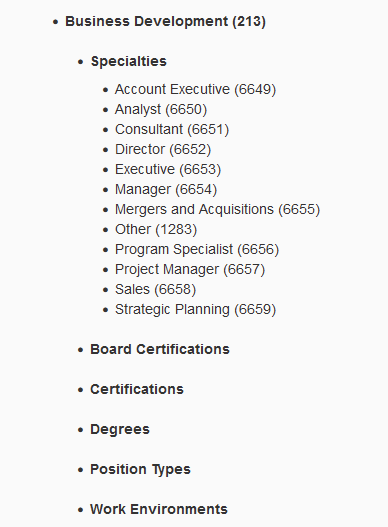Viewport: 388px width, 527px height.
Task: Select Executive (6653) entry
Action: pyautogui.click(x=168, y=169)
